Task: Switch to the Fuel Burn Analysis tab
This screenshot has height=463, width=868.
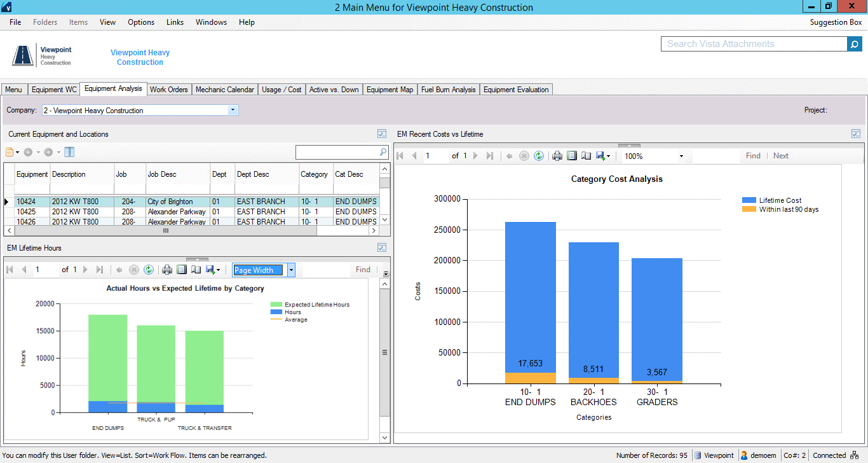Action: [x=448, y=89]
